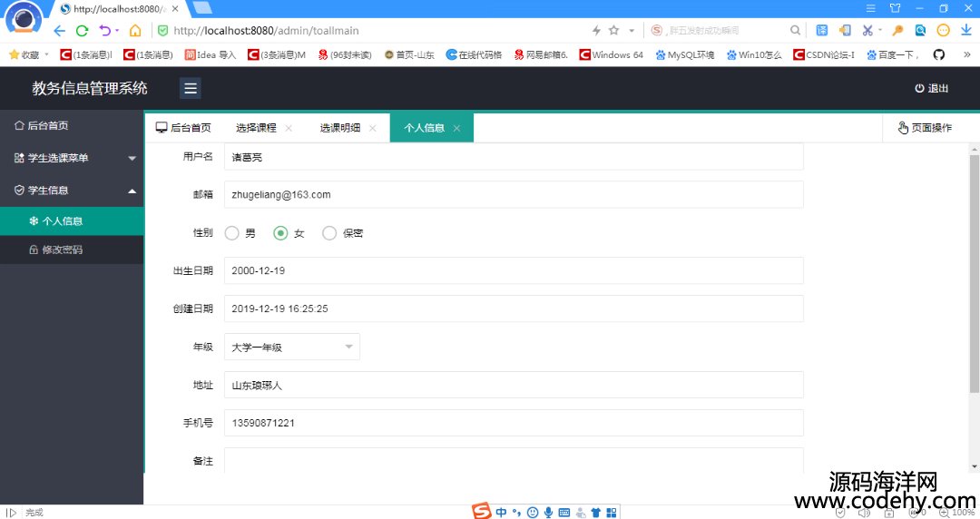The width and height of the screenshot is (980, 519).
Task: Collapse the 学生信息 sidebar menu
Action: tap(72, 191)
